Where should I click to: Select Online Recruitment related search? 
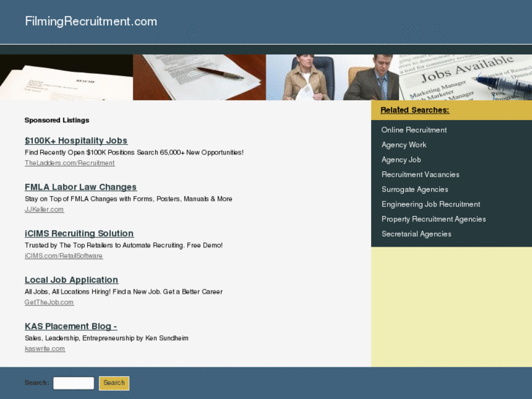[x=414, y=130]
